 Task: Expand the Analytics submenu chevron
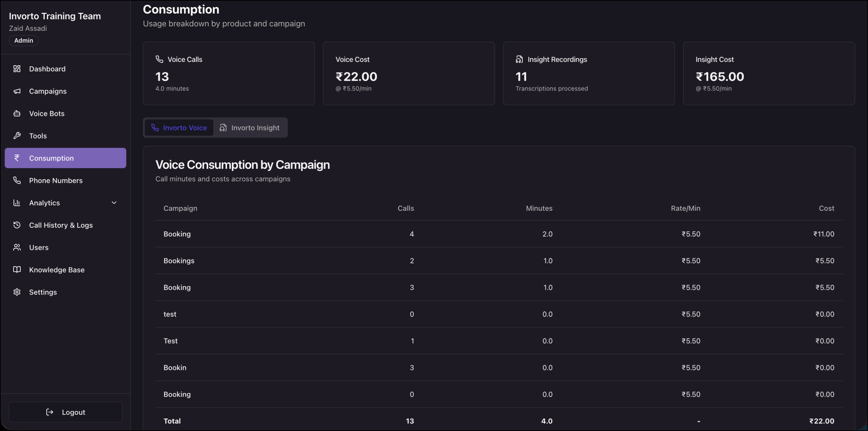114,203
